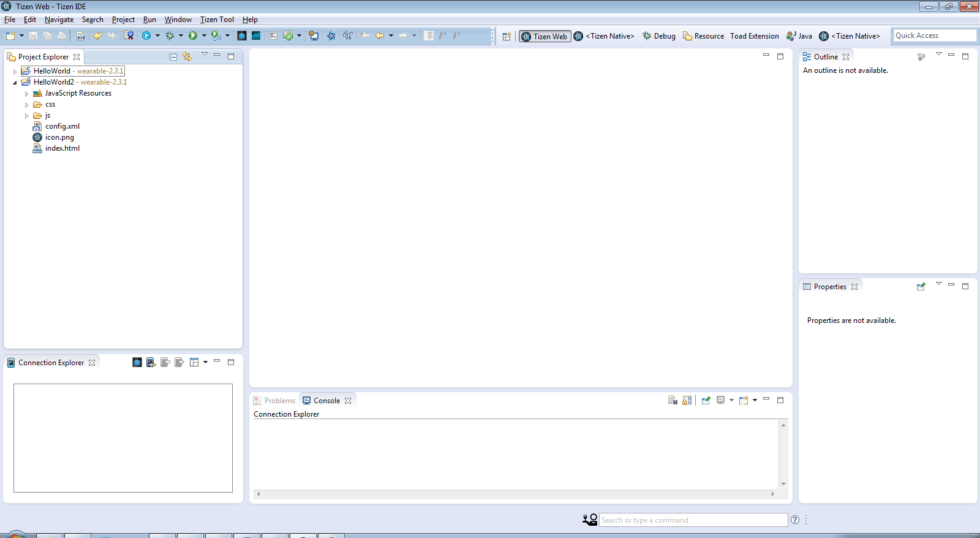The image size is (980, 538).
Task: Expand the JavaScript Resources node
Action: coord(26,94)
